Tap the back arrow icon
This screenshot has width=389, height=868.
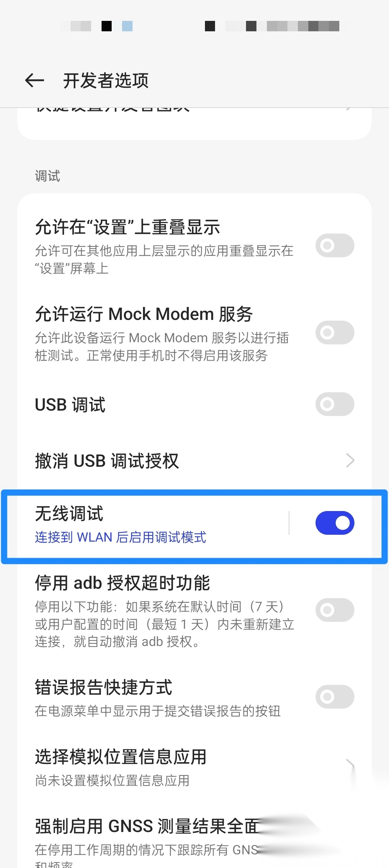point(35,80)
